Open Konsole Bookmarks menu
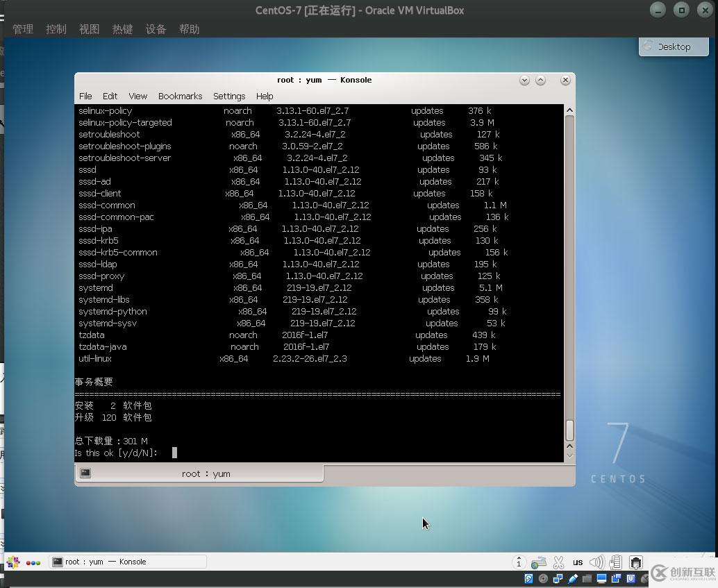Image resolution: width=718 pixels, height=588 pixels. [180, 96]
